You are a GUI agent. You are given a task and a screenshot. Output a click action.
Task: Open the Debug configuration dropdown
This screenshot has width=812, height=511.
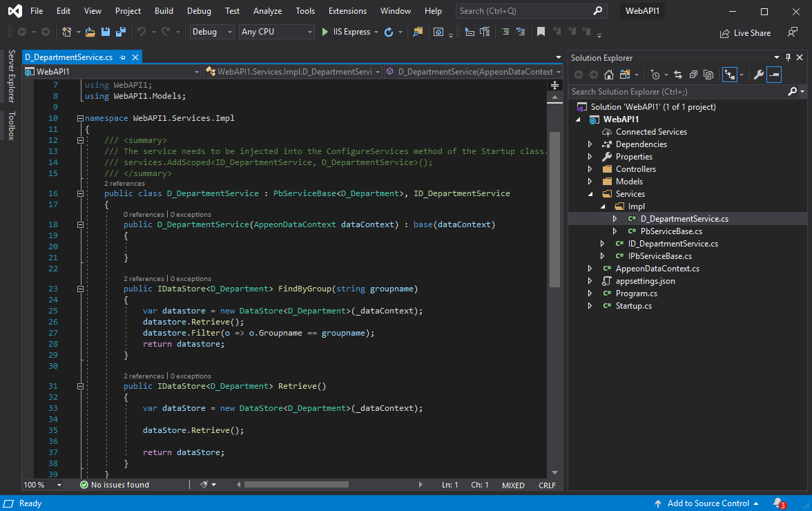tap(211, 32)
